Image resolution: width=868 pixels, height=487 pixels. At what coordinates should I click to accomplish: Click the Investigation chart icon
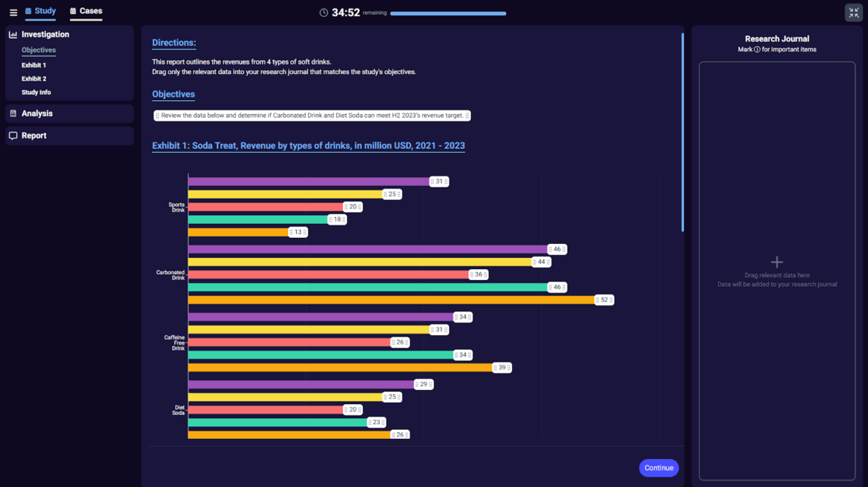[x=13, y=35]
